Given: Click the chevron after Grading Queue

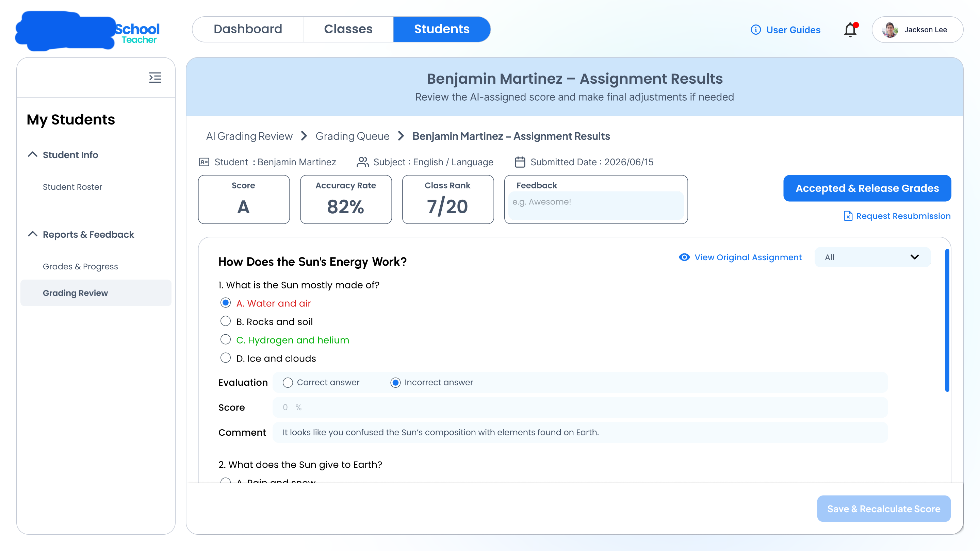Looking at the screenshot, I should coord(401,136).
